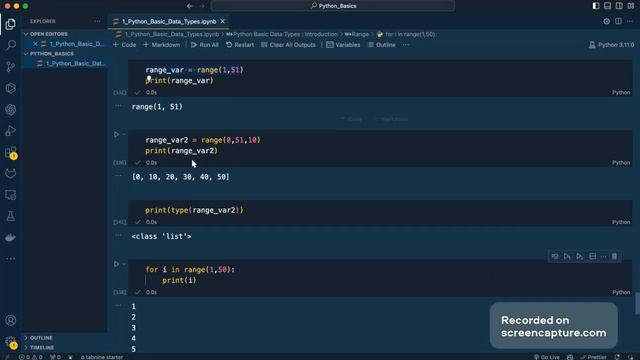This screenshot has width=640, height=360.
Task: Open Explorer panel More Actions ellipsis
Action: coord(97,21)
